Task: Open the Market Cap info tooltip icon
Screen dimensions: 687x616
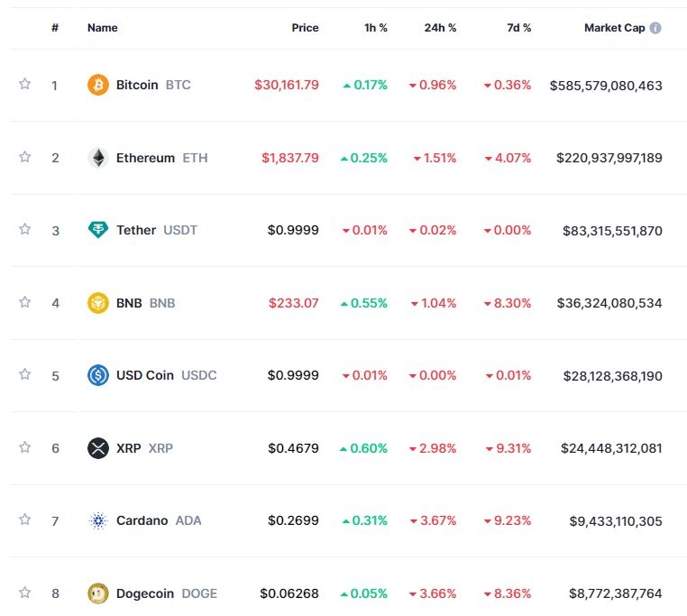Action: tap(655, 28)
